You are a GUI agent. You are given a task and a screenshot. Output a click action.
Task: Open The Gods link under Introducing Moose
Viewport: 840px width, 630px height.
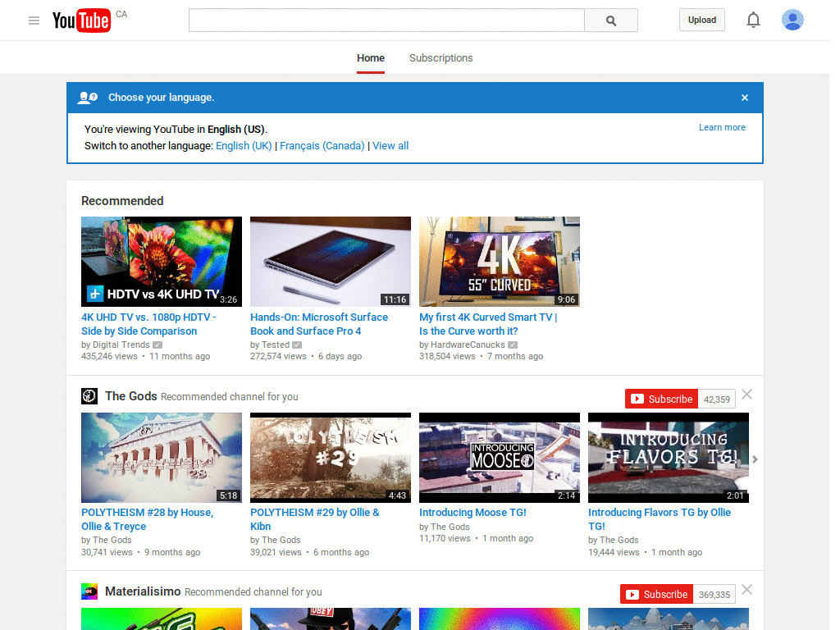pos(450,527)
